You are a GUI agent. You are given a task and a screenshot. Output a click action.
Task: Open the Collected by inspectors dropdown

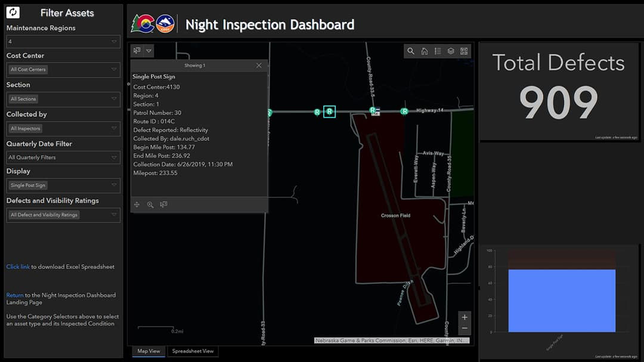point(63,128)
